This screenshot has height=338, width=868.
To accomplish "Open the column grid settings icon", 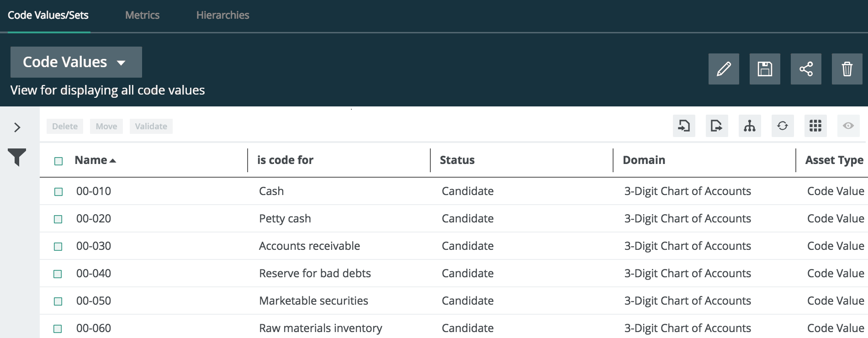I will click(x=815, y=126).
